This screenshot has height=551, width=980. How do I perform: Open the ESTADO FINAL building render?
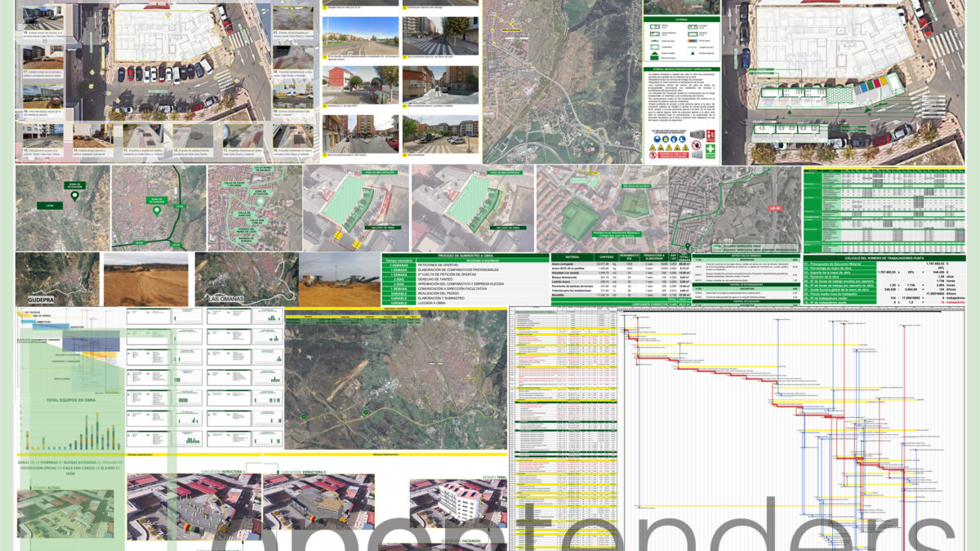tap(458, 502)
